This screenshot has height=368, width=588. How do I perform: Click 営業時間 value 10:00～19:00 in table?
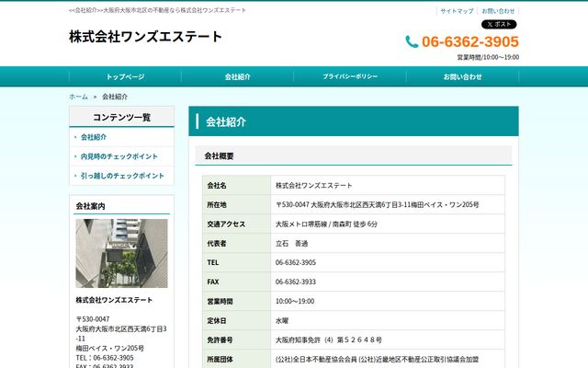tap(295, 301)
